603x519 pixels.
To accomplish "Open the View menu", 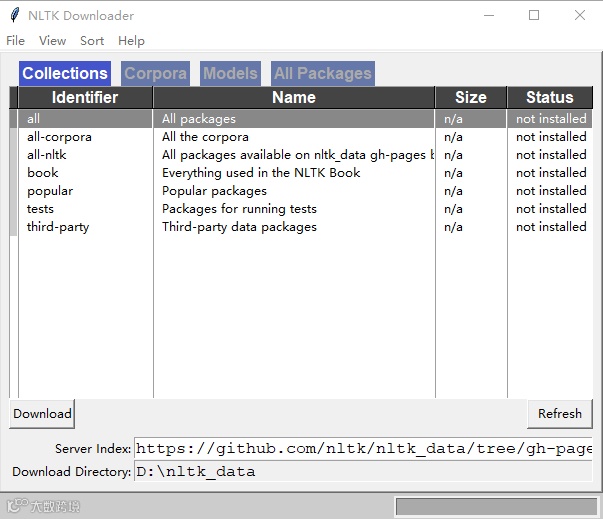I will click(52, 41).
